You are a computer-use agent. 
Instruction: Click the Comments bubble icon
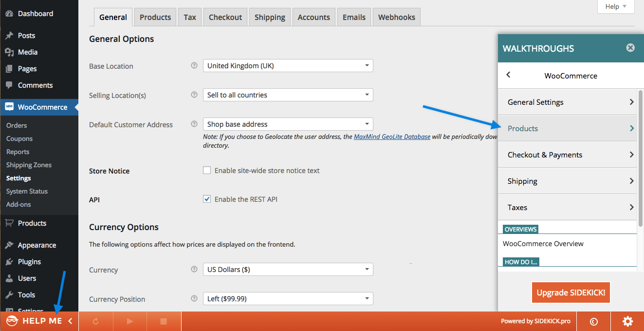click(9, 85)
